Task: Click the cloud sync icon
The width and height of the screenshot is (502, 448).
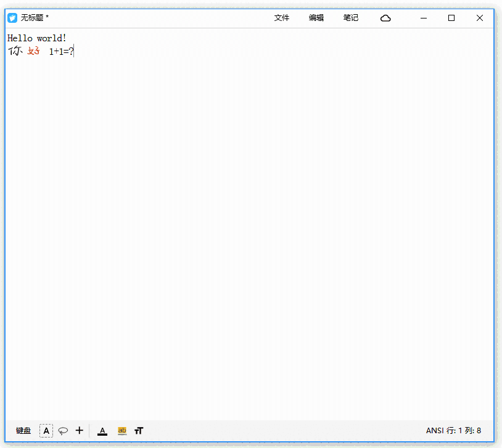Action: (385, 18)
